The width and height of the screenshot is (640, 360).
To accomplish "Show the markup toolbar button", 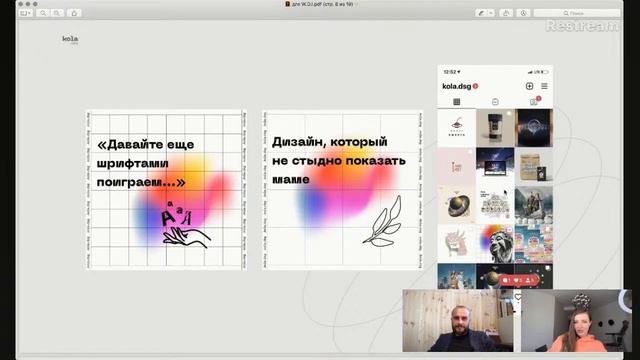I will pos(523,13).
